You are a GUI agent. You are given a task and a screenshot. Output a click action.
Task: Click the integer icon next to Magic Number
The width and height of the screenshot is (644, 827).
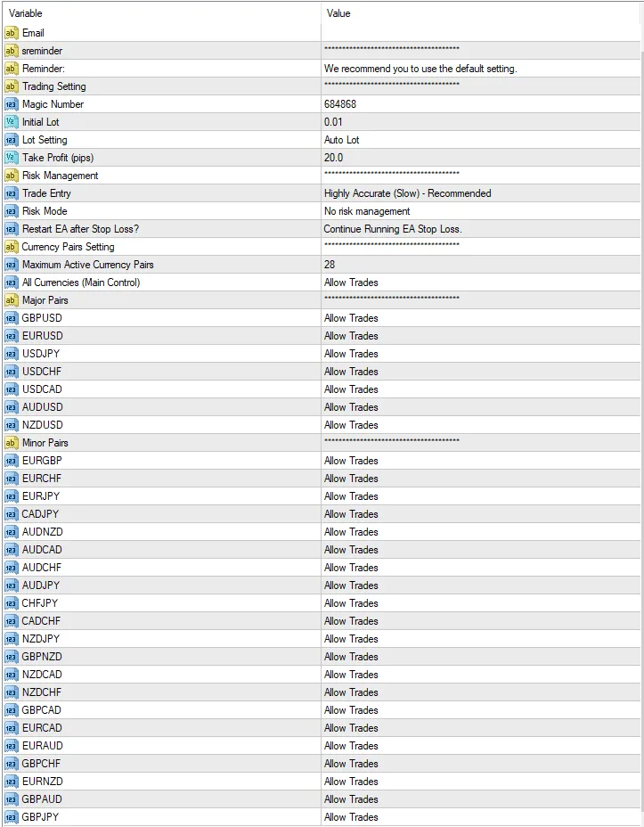click(x=11, y=104)
